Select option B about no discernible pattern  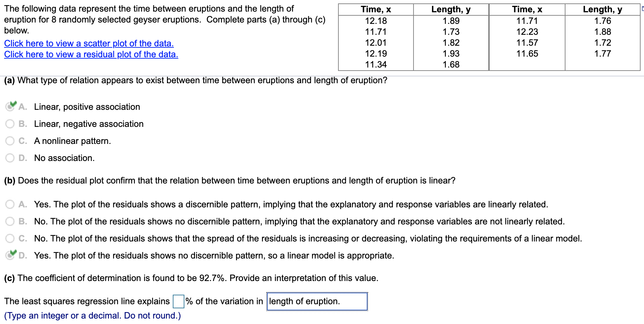(10, 221)
